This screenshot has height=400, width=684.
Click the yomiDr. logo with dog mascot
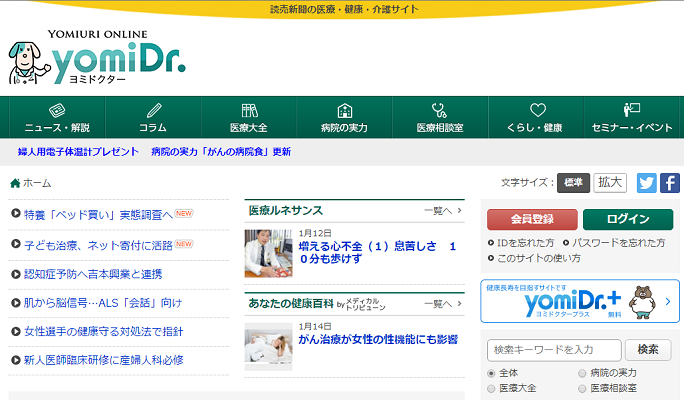[97, 57]
